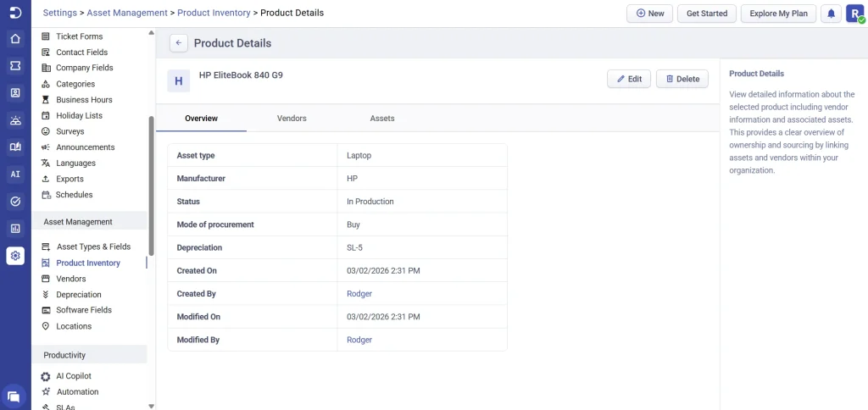Image resolution: width=868 pixels, height=410 pixels.
Task: Open the Home icon in left rail
Action: point(15,39)
